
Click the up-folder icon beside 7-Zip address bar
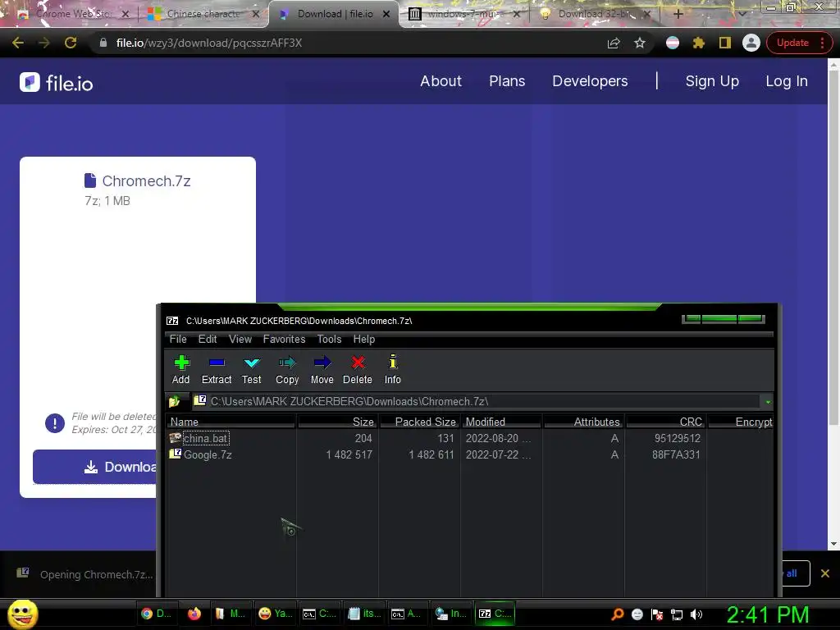click(174, 401)
